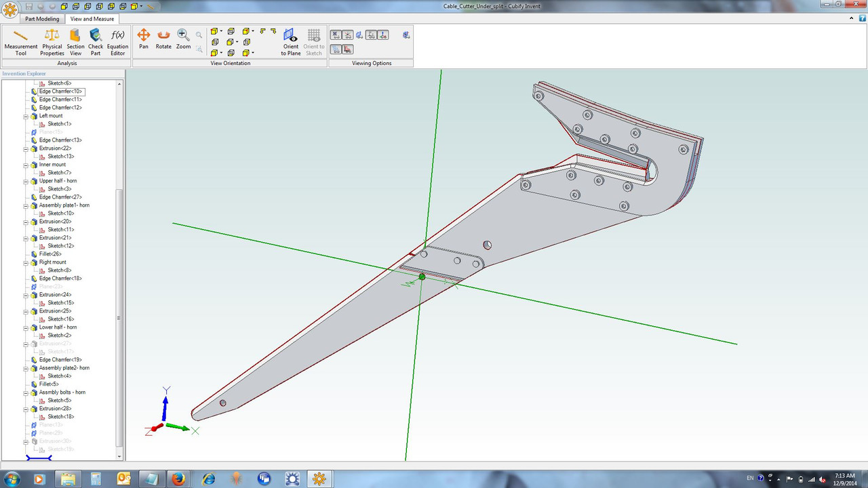Run the Check Part tool

coord(96,41)
